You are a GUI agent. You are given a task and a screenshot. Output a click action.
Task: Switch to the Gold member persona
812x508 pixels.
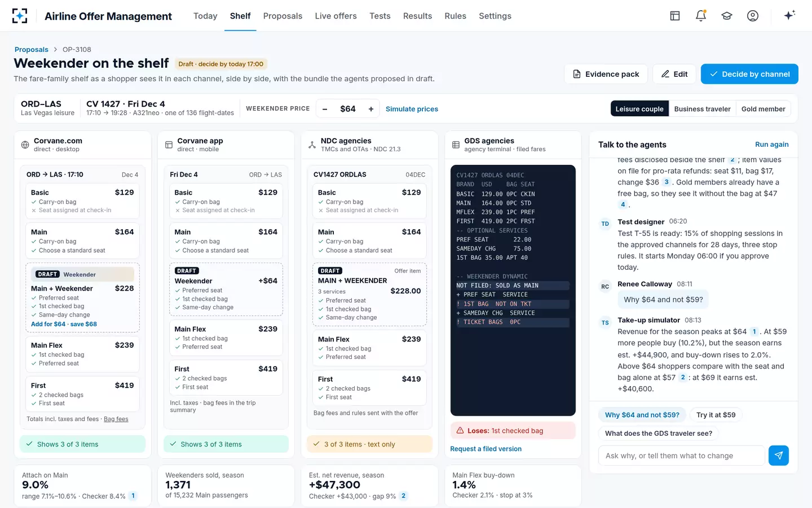[763, 109]
